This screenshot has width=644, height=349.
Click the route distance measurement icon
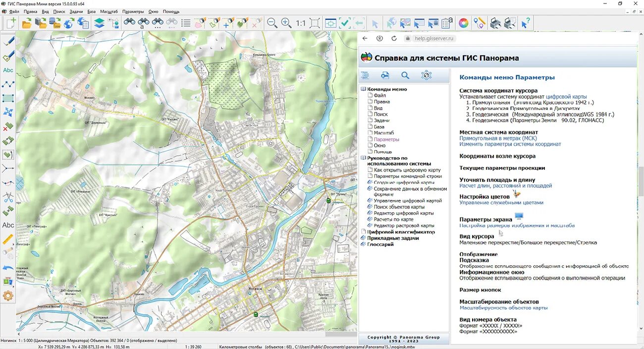479,23
